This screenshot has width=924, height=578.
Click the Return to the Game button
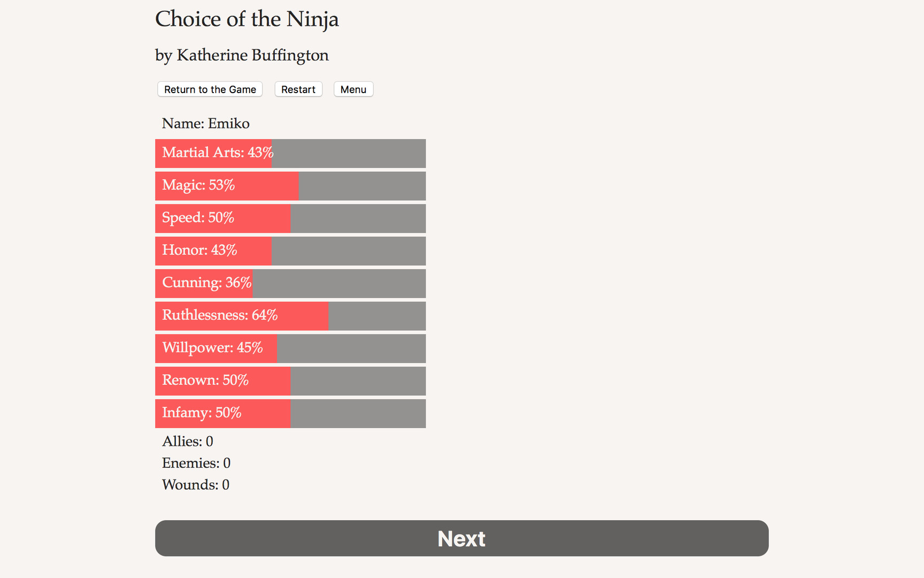pyautogui.click(x=209, y=89)
